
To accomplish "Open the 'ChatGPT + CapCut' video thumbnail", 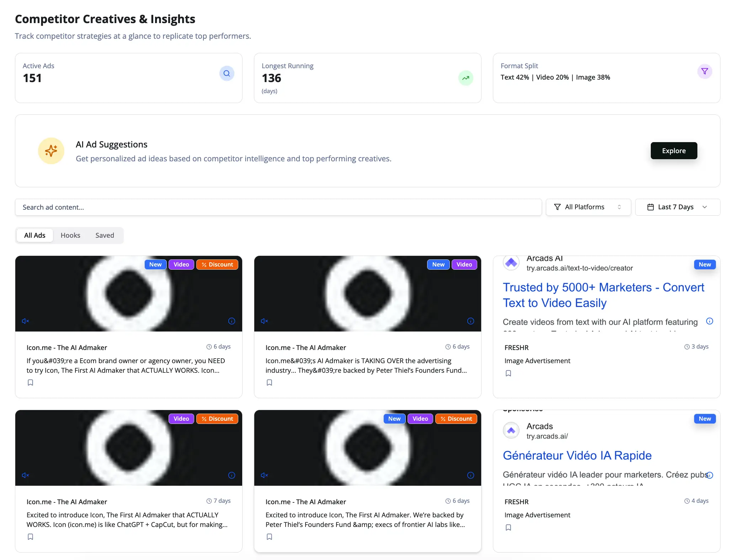I will (129, 448).
